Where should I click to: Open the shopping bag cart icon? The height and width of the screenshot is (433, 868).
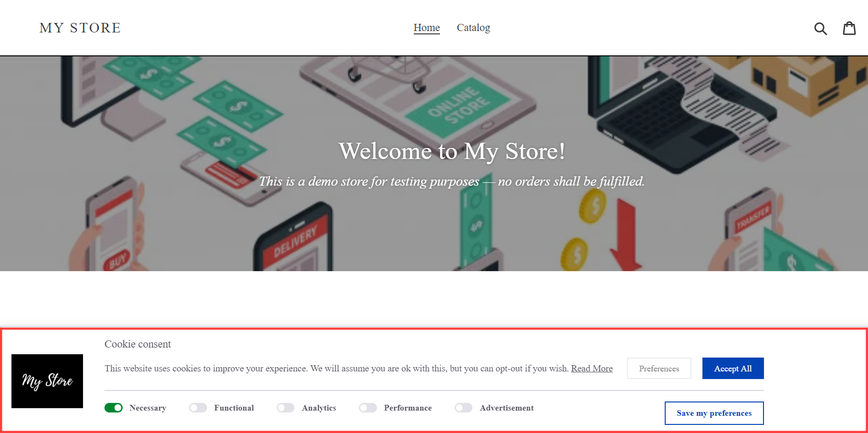pos(849,28)
